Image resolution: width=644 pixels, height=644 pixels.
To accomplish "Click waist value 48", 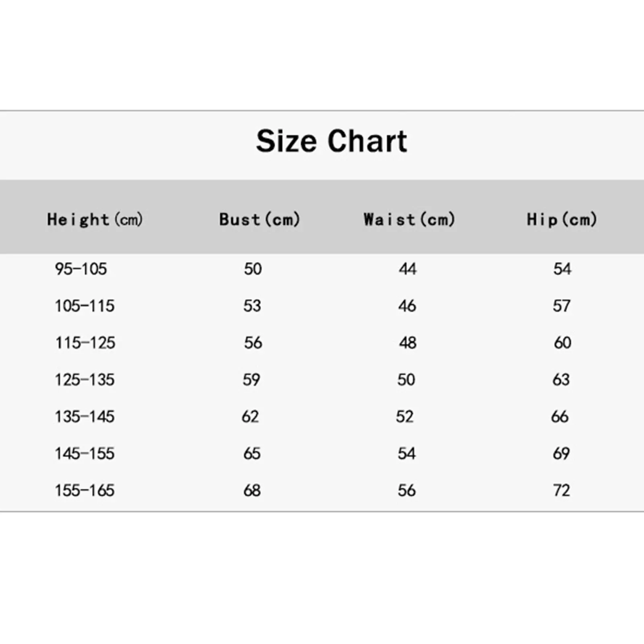I will [x=408, y=343].
